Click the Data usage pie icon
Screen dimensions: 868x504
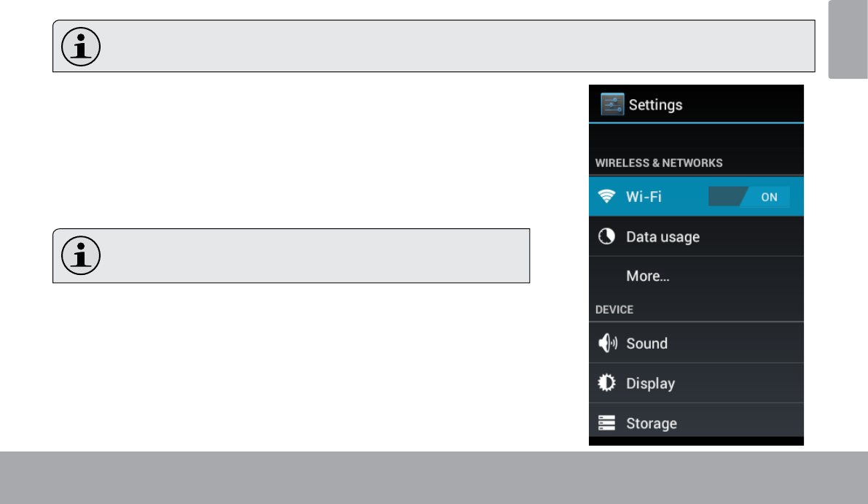pyautogui.click(x=606, y=236)
